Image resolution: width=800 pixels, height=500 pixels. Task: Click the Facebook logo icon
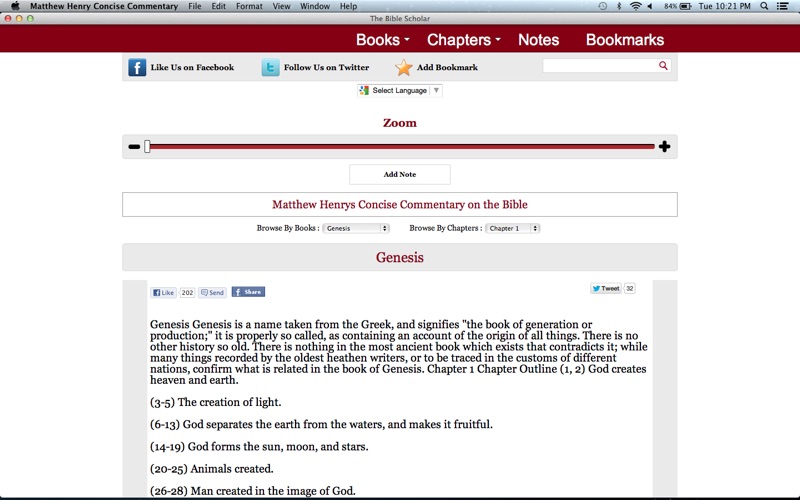(x=137, y=67)
